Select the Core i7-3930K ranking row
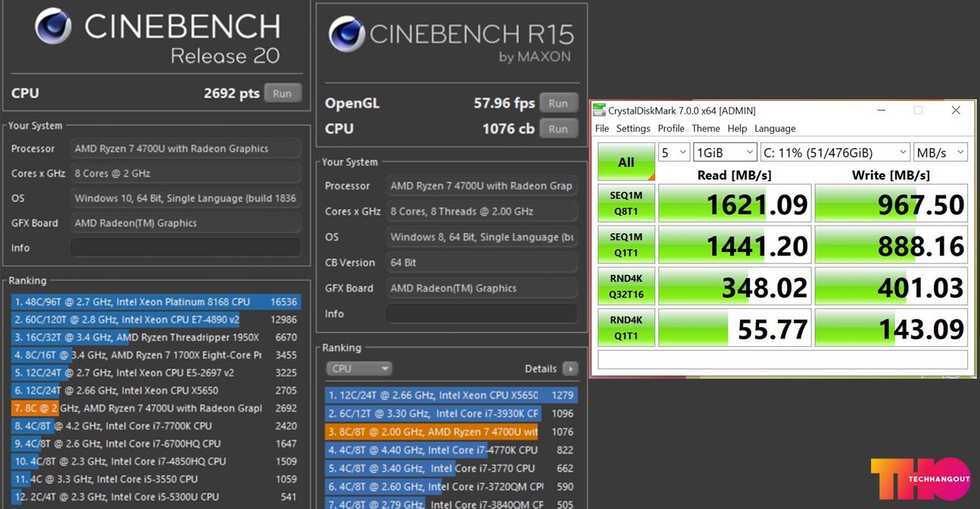The height and width of the screenshot is (509, 980). click(x=452, y=414)
